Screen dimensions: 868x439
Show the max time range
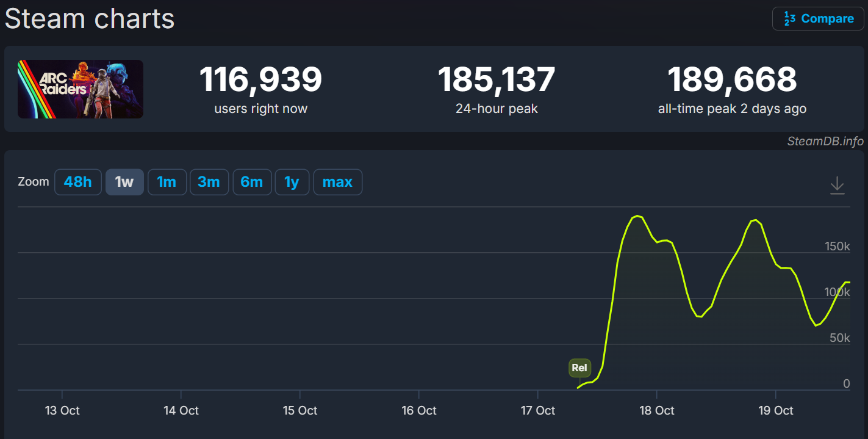pos(337,182)
